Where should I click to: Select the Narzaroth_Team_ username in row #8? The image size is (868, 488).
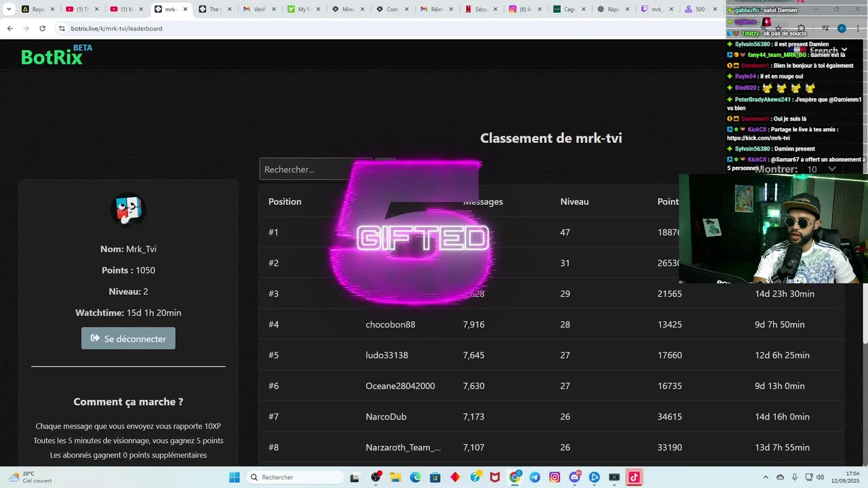[403, 447]
